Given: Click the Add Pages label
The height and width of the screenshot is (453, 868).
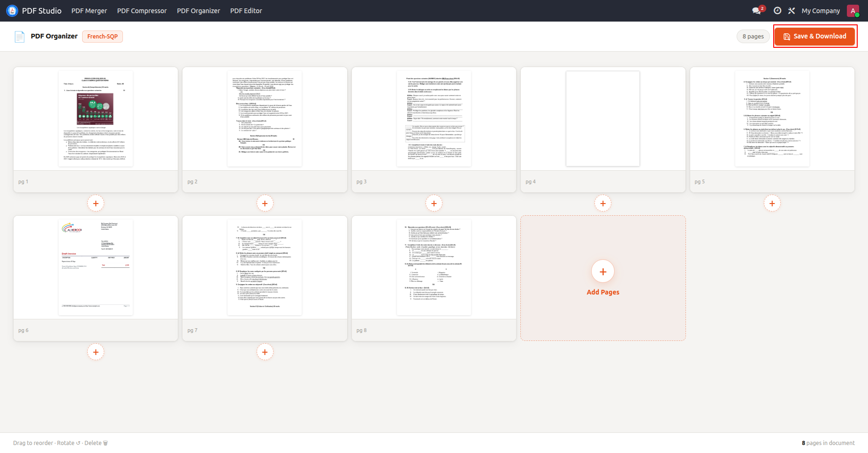Looking at the screenshot, I should click(603, 292).
